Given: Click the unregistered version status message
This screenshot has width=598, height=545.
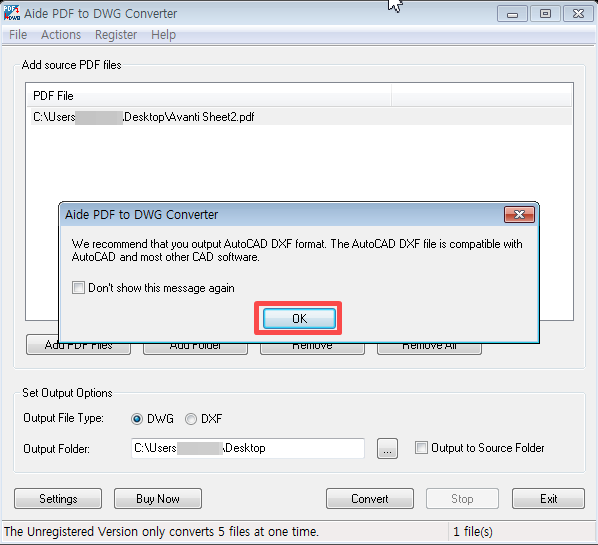Looking at the screenshot, I should coord(161,531).
